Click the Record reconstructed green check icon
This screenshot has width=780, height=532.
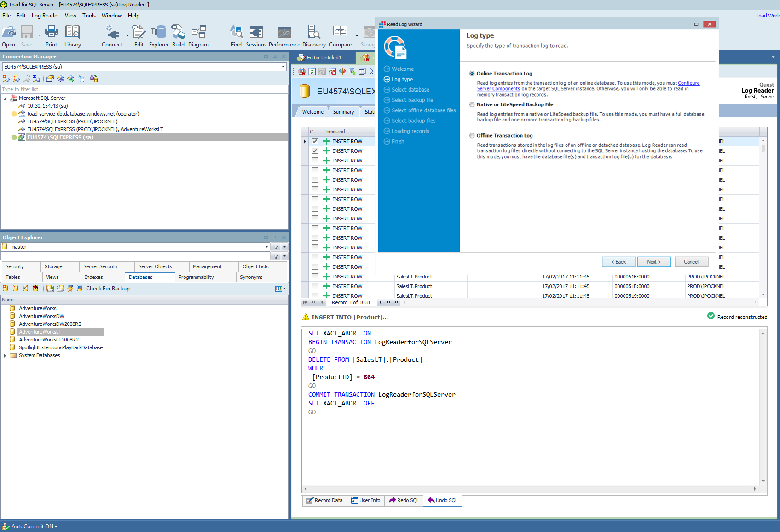coord(711,316)
